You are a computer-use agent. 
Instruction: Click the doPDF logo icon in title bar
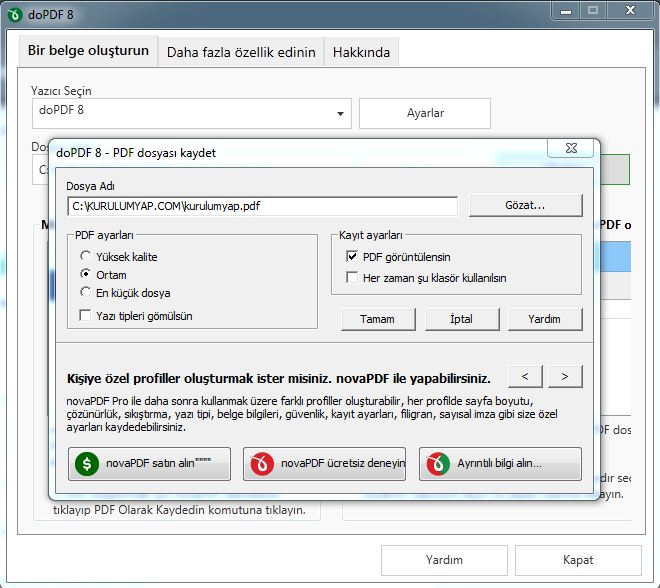15,15
